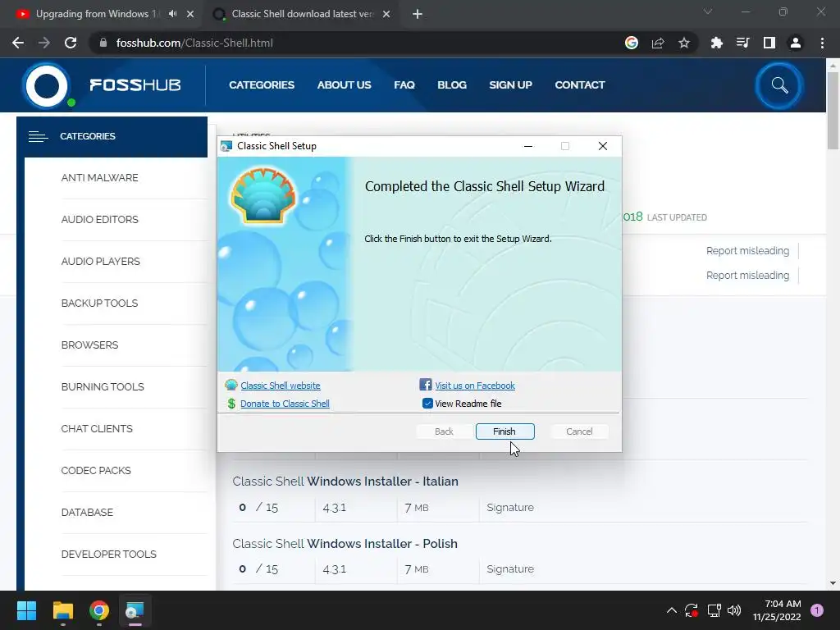Click the green dollar donate icon
Screen dimensions: 840x630
click(x=231, y=404)
